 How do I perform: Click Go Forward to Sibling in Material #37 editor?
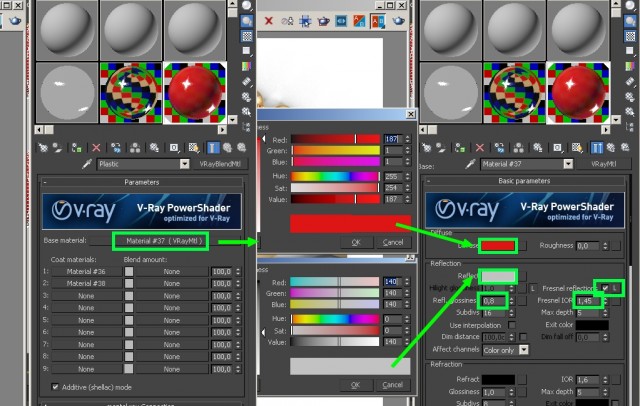point(625,148)
